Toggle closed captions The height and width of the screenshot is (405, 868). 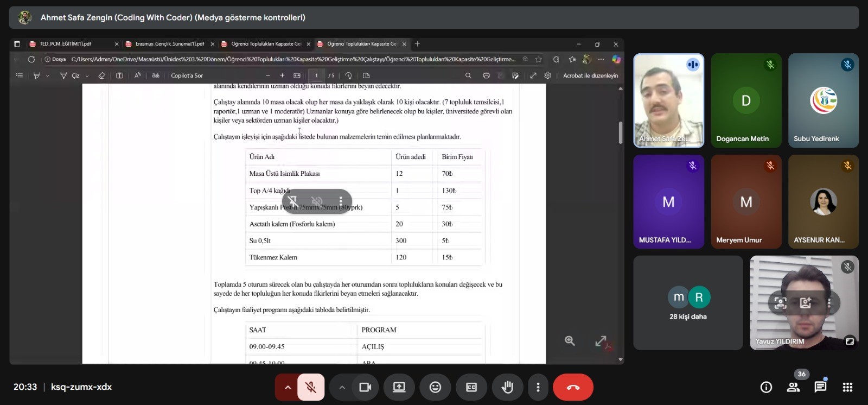pyautogui.click(x=471, y=387)
